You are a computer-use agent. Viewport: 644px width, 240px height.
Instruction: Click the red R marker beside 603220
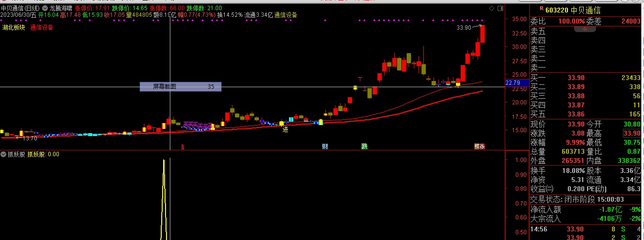tap(541, 8)
